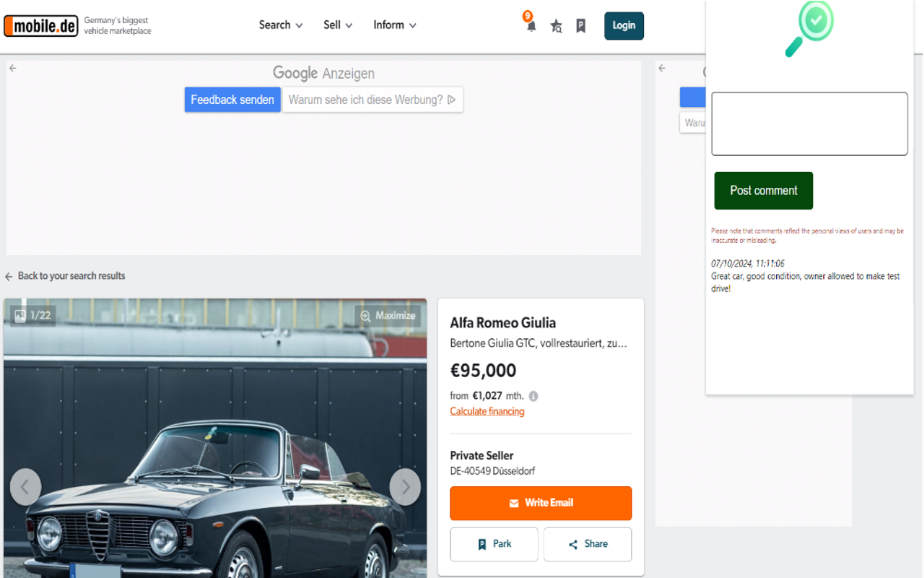Open the Calculate financing link

(487, 412)
